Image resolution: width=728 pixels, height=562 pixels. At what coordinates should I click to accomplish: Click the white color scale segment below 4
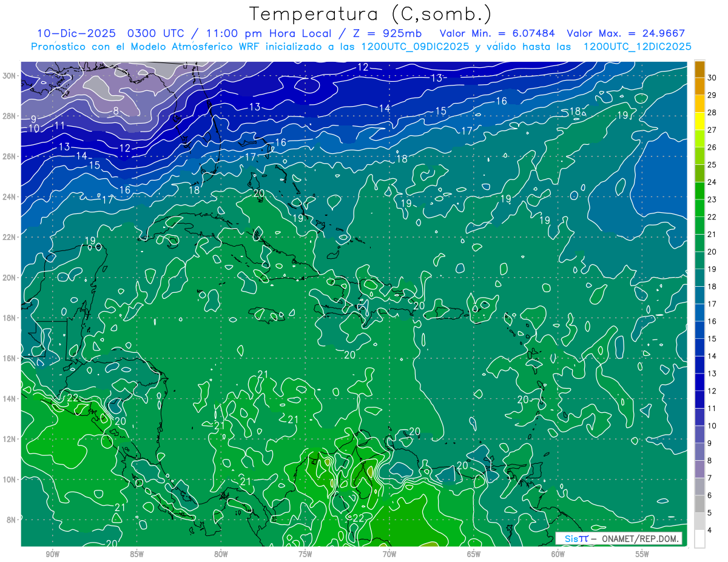pos(699,539)
